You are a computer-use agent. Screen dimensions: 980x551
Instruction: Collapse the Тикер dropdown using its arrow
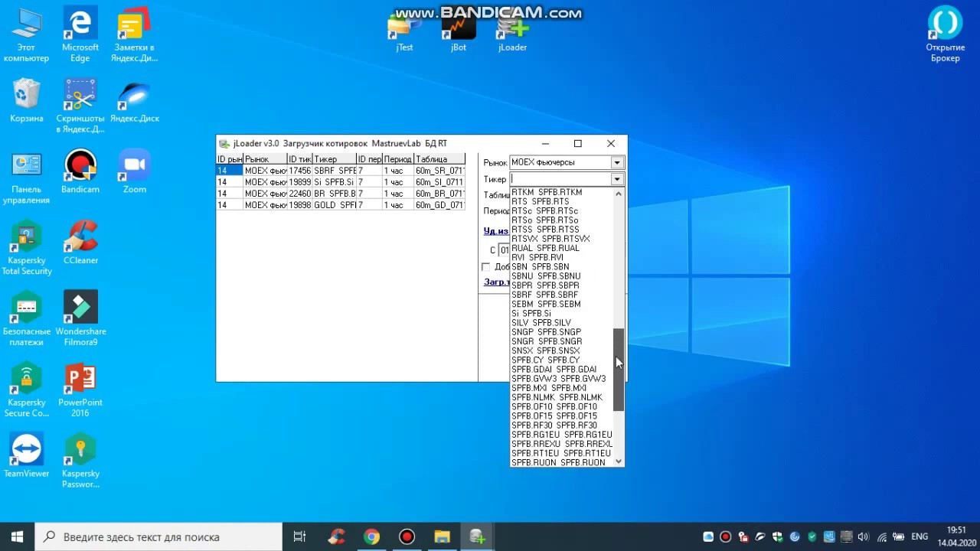coord(616,179)
